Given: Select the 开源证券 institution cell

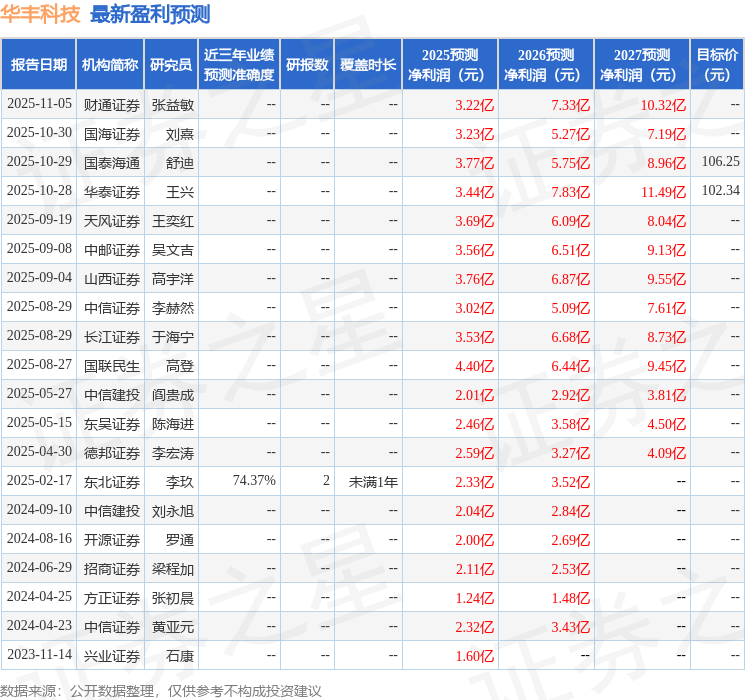Looking at the screenshot, I should coord(112,540).
